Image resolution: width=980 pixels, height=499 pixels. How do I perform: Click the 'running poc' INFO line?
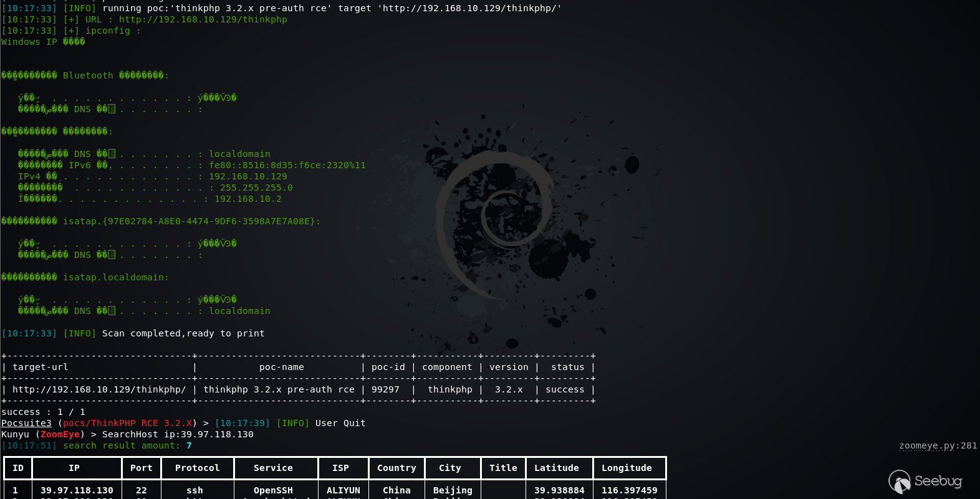coord(282,8)
